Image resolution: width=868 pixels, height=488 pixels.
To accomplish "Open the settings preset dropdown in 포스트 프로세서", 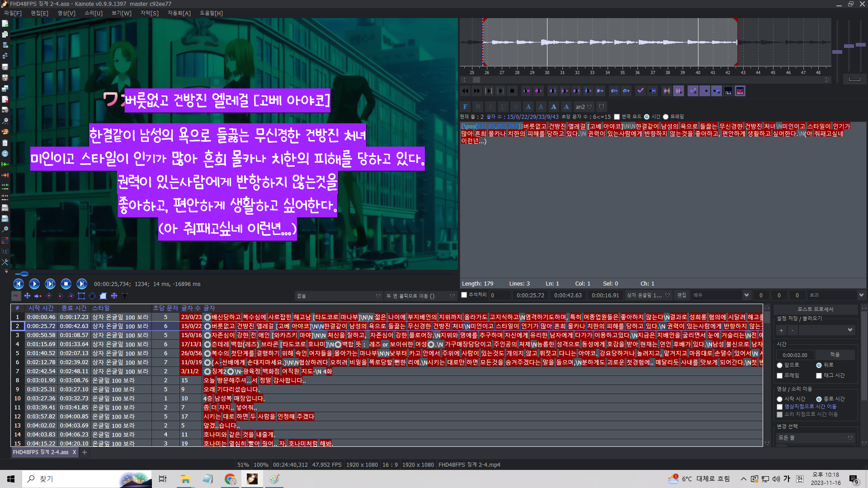I will click(x=827, y=330).
